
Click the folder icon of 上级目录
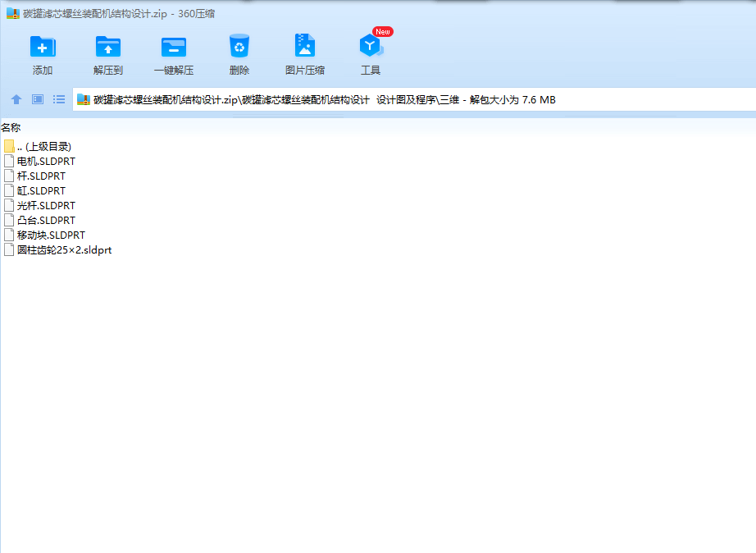(9, 146)
